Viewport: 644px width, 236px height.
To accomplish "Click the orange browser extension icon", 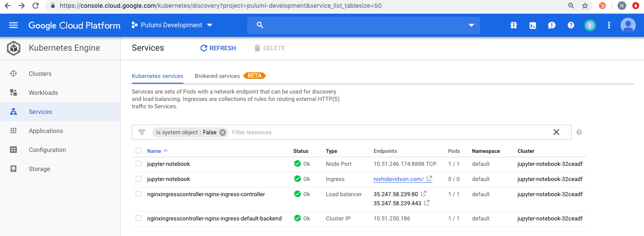I will pyautogui.click(x=602, y=6).
